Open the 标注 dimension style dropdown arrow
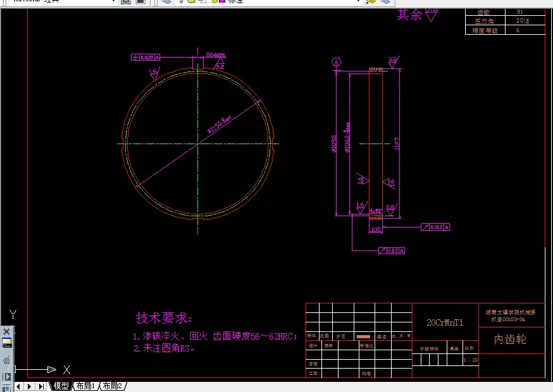 click(x=358, y=1)
